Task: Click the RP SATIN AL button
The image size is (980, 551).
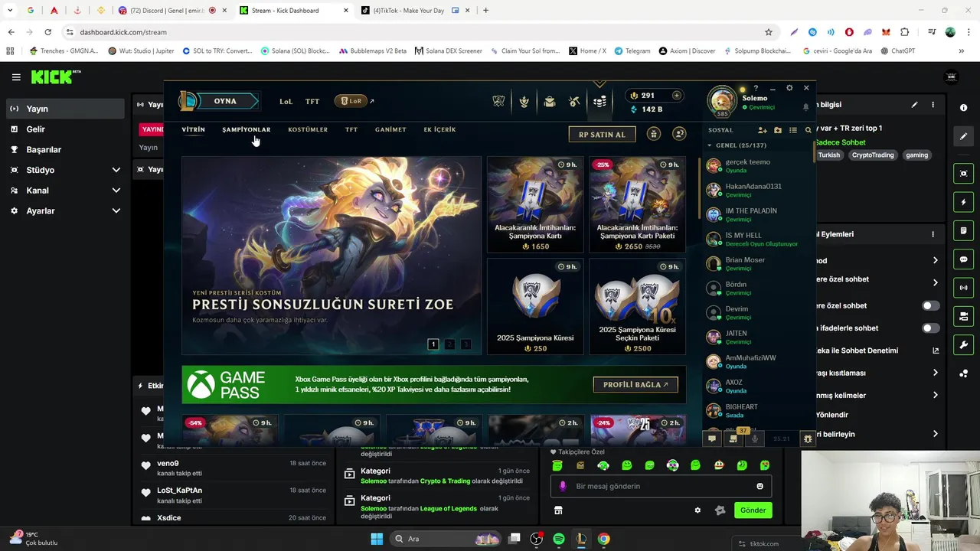Action: coord(602,134)
